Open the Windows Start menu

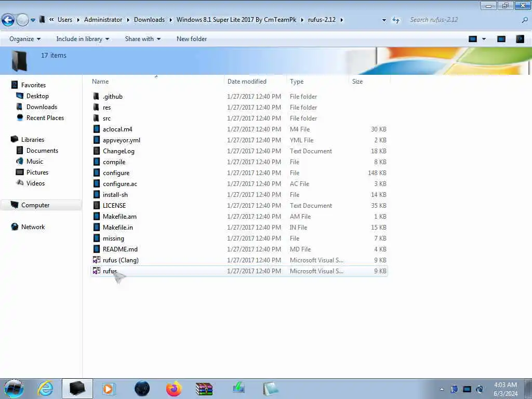click(x=14, y=389)
